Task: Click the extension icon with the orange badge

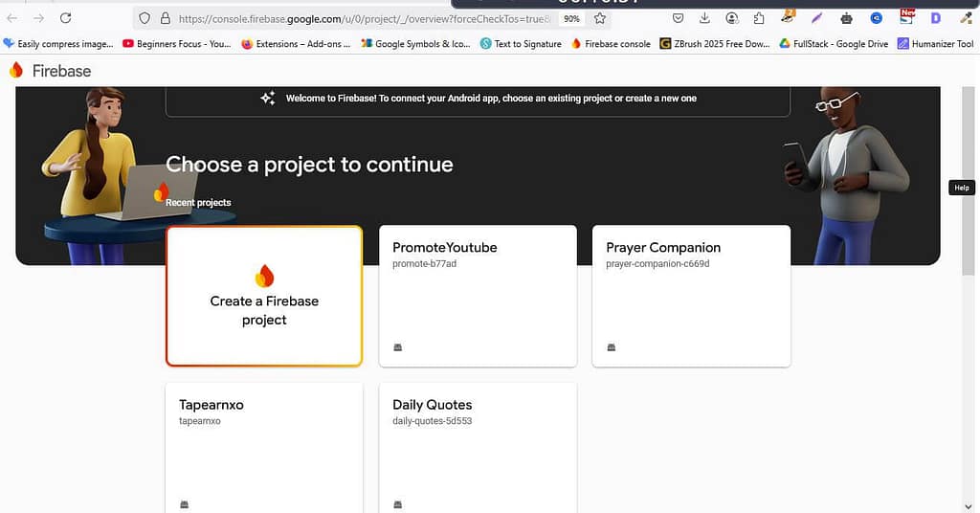Action: click(x=788, y=17)
